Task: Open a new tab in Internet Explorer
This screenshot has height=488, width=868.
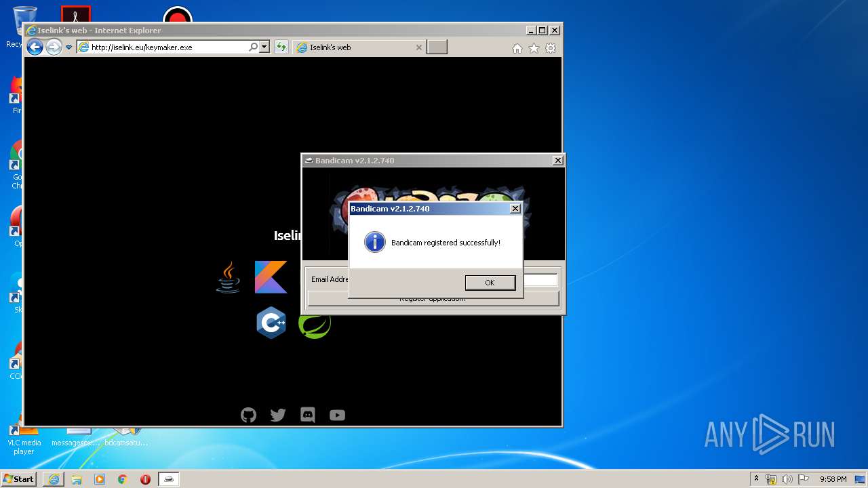Action: [x=437, y=47]
